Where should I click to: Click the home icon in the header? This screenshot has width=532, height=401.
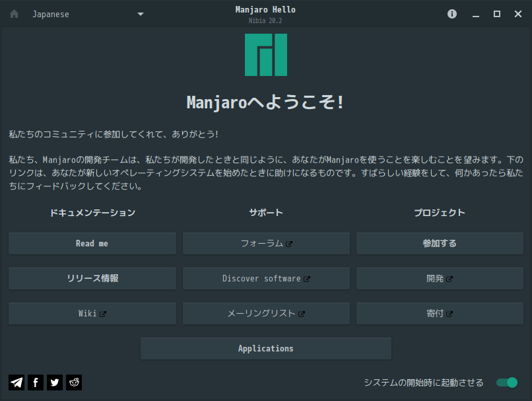15,14
